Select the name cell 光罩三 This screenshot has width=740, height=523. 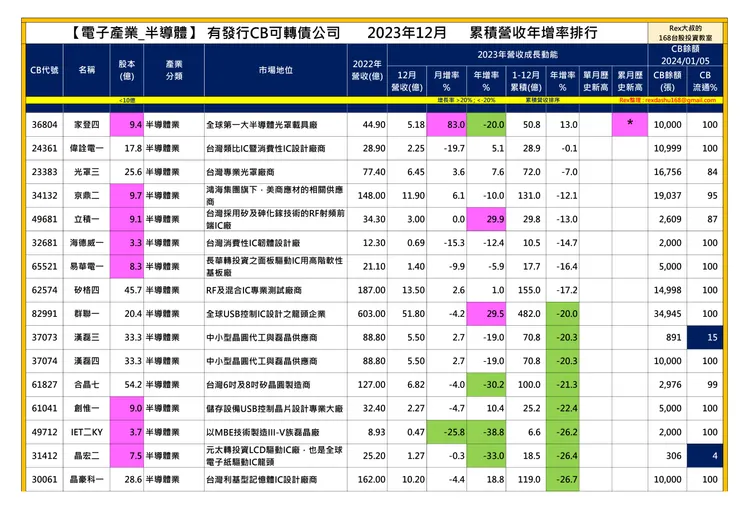click(x=87, y=172)
